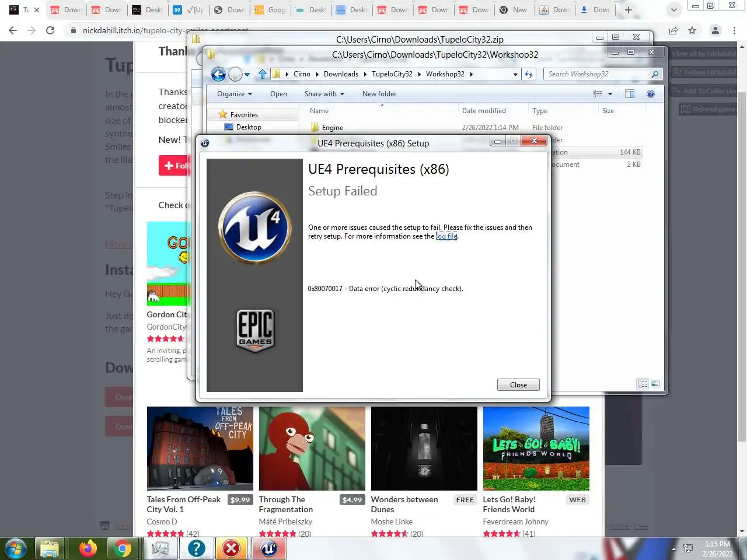Close the UE4 Prerequisites setup dialog
The height and width of the screenshot is (560, 747).
pyautogui.click(x=518, y=385)
